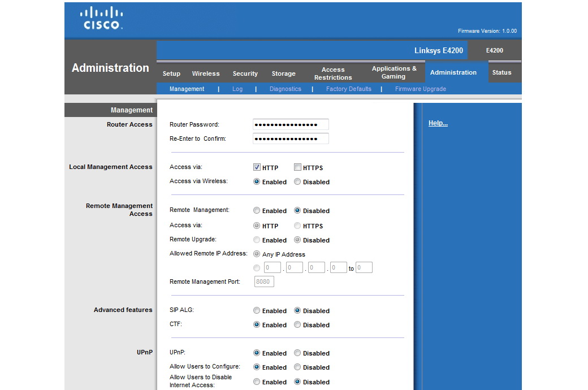Go to Firmware Upgrade page
Viewport: 588px width, 390px height.
[420, 89]
